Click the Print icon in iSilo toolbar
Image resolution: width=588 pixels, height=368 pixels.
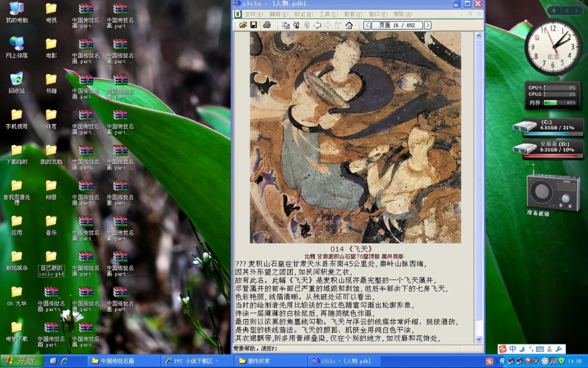coord(266,25)
